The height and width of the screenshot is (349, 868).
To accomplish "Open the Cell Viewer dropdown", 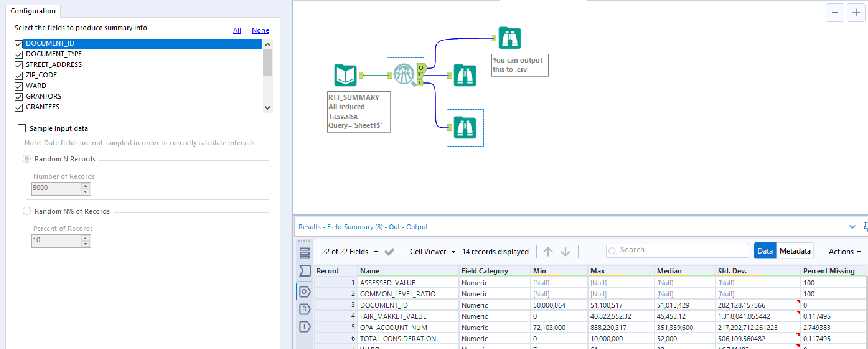I will pyautogui.click(x=432, y=252).
